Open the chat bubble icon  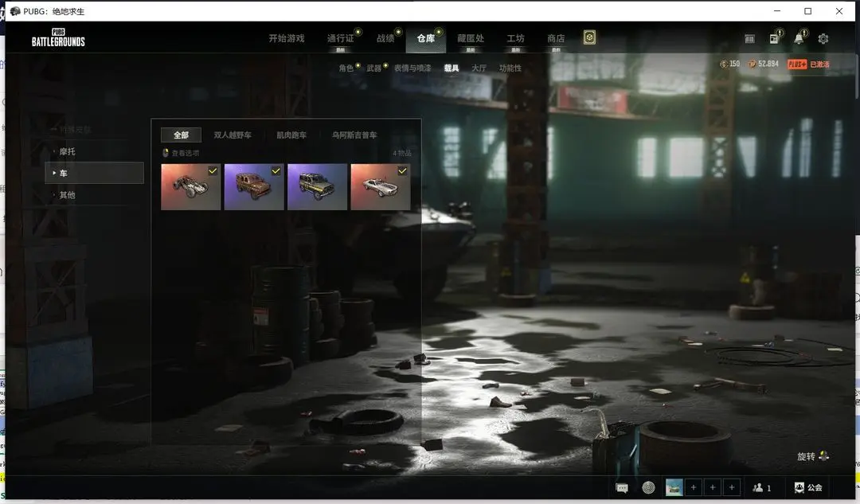622,487
